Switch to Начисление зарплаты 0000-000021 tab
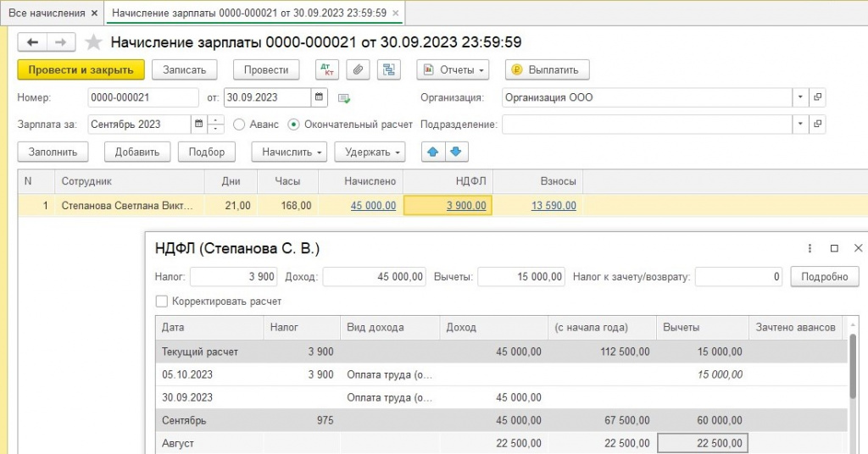 pyautogui.click(x=249, y=13)
